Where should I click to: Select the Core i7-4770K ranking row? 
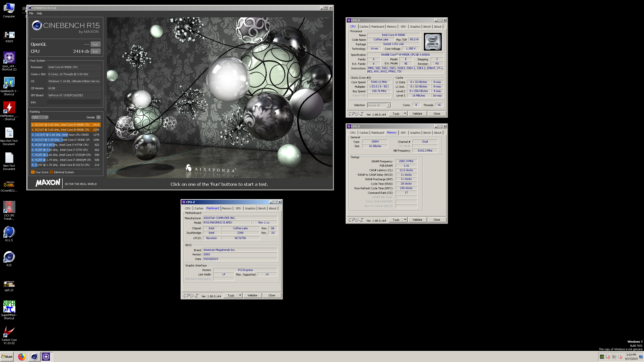pyautogui.click(x=66, y=145)
